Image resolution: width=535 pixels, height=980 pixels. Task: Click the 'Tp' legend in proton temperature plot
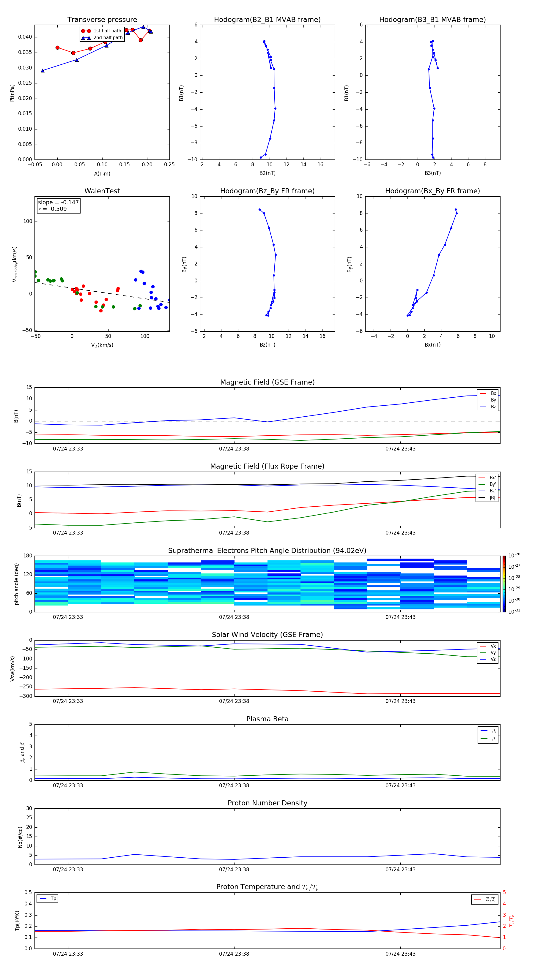(x=48, y=899)
